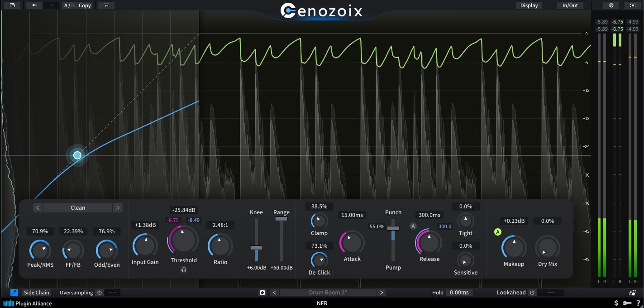This screenshot has height=308, width=644.
Task: Open the dollar sign purchase icon
Action: coord(616,303)
